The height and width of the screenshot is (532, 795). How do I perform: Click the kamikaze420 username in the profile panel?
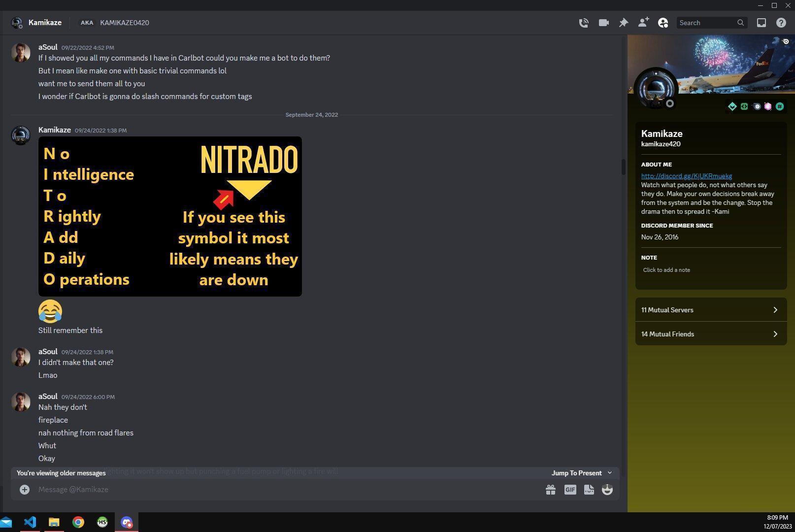[x=661, y=144]
